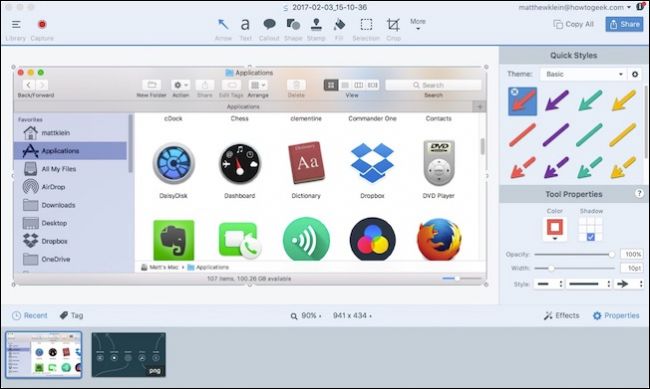Choose the Fill bucket tool

pos(339,29)
